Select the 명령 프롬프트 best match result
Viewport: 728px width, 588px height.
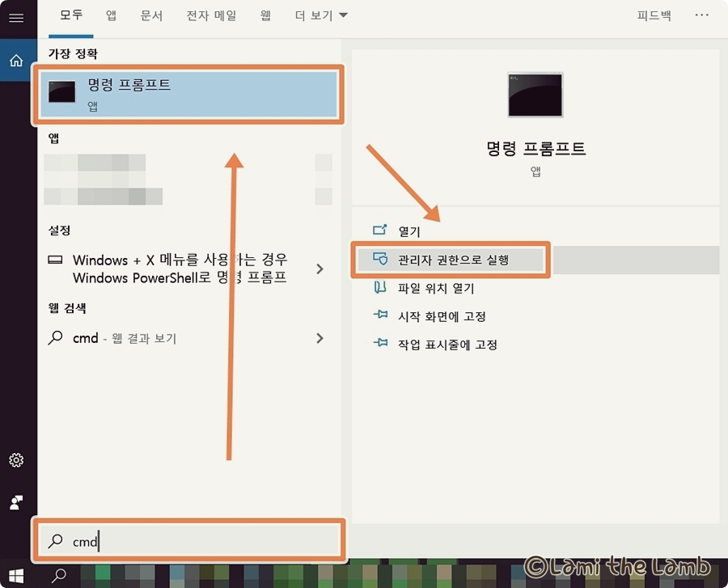(188, 94)
